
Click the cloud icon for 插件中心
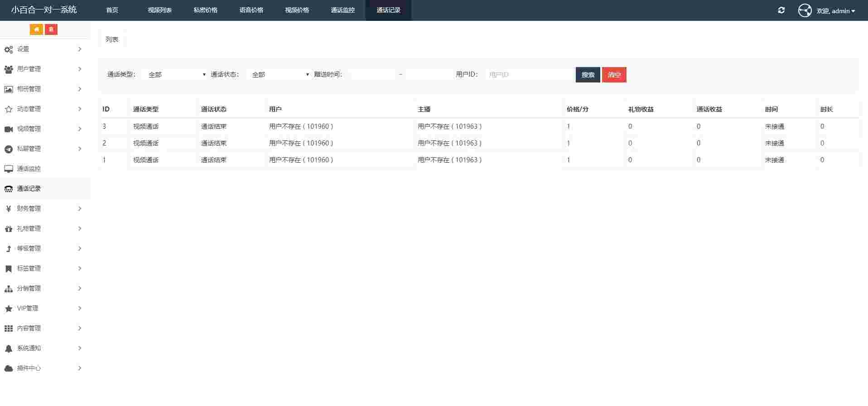[9, 368]
